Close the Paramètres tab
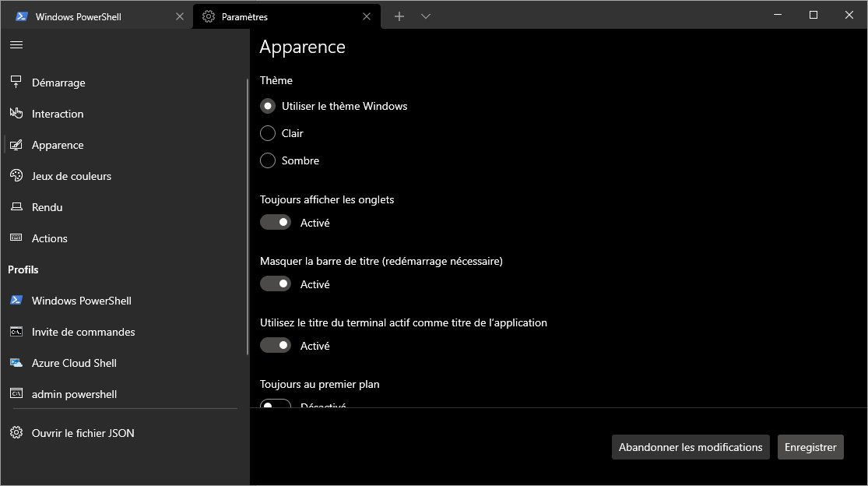Image resolution: width=868 pixels, height=486 pixels. [x=366, y=16]
